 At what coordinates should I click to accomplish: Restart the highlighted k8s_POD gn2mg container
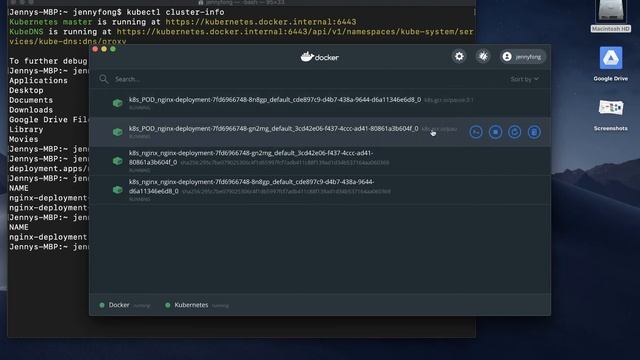(515, 132)
